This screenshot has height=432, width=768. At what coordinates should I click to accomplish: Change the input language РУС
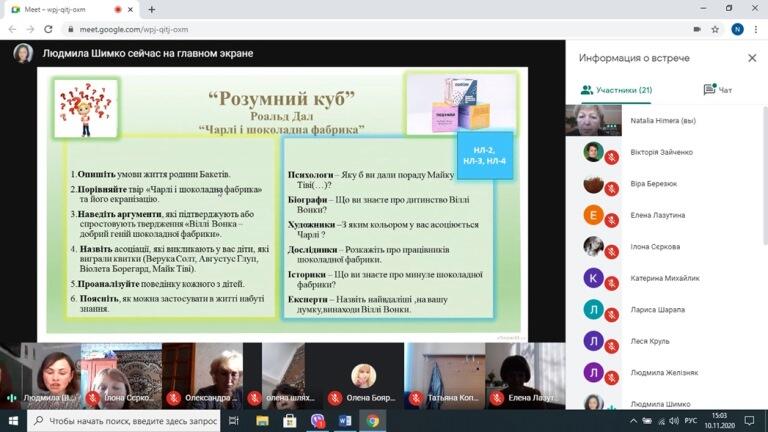click(691, 421)
